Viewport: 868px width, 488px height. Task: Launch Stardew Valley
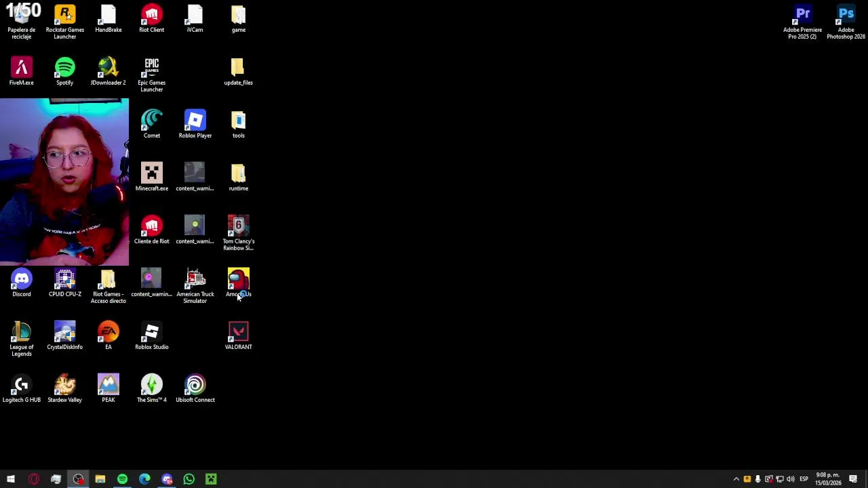[x=65, y=389]
